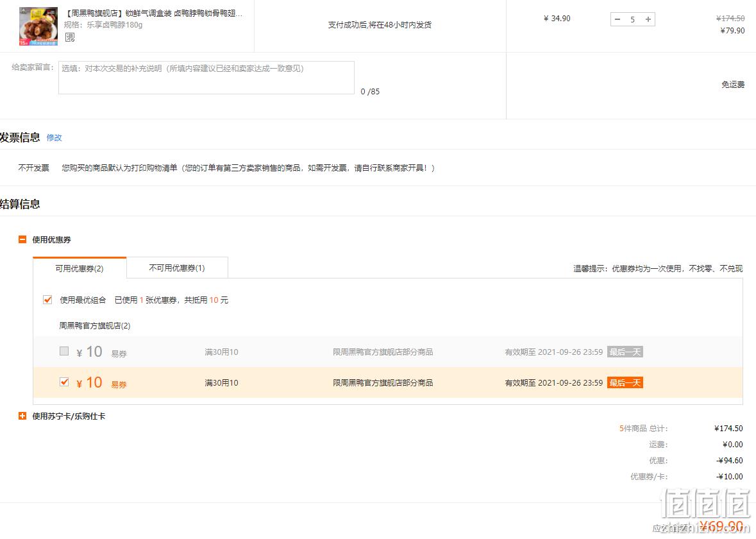
Task: Click the unit price ¥ 34.90
Action: tap(557, 19)
